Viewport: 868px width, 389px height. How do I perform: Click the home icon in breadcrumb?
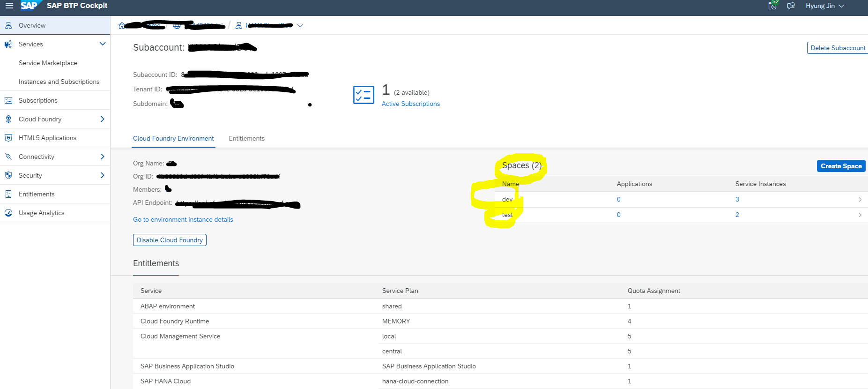click(122, 25)
